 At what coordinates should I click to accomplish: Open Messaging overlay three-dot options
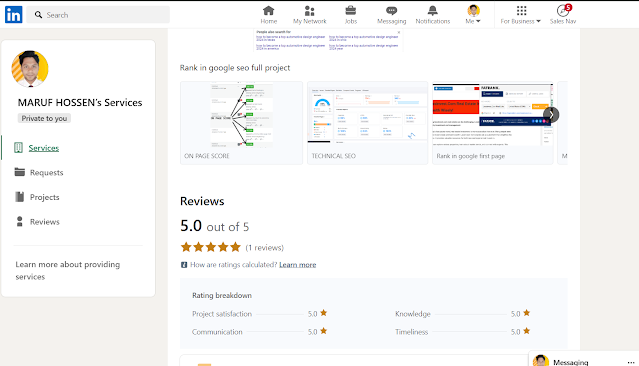[x=631, y=362]
